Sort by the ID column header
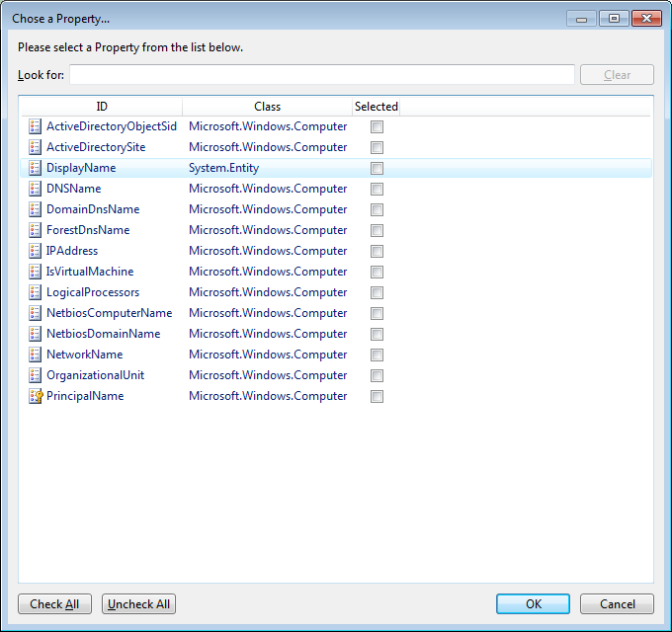Viewport: 672px width, 632px height. coord(102,107)
